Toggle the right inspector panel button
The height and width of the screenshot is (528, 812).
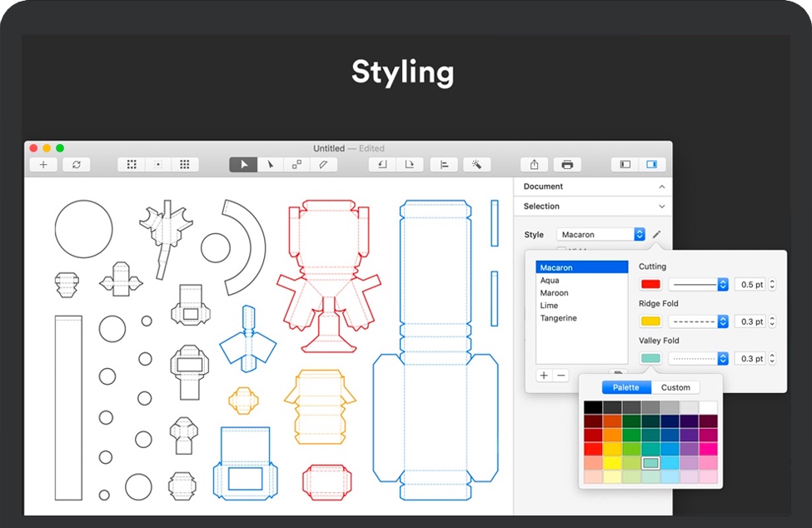coord(651,165)
